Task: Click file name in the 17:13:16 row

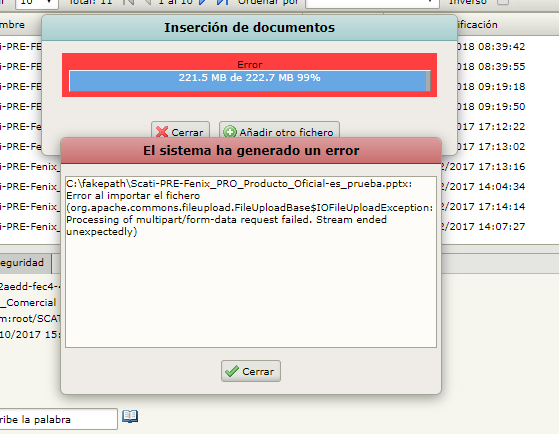Action: click(x=30, y=167)
